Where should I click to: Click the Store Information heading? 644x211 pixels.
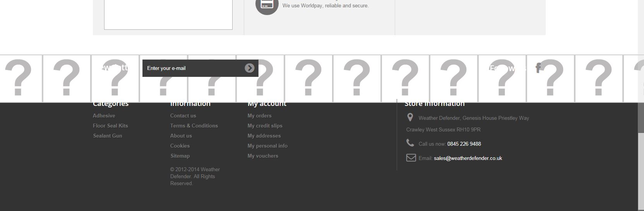(x=435, y=104)
